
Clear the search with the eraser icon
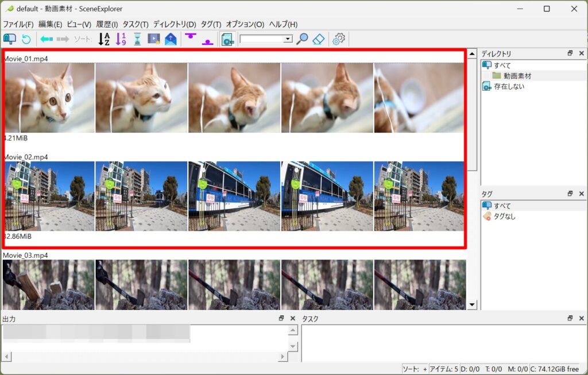pyautogui.click(x=319, y=39)
